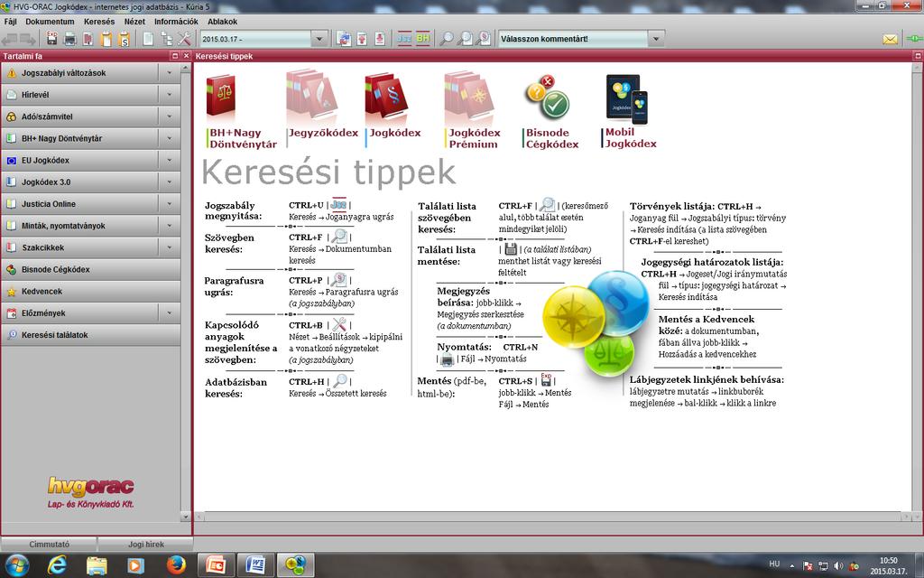
Task: Switch to the Címmutató tab
Action: (x=49, y=545)
